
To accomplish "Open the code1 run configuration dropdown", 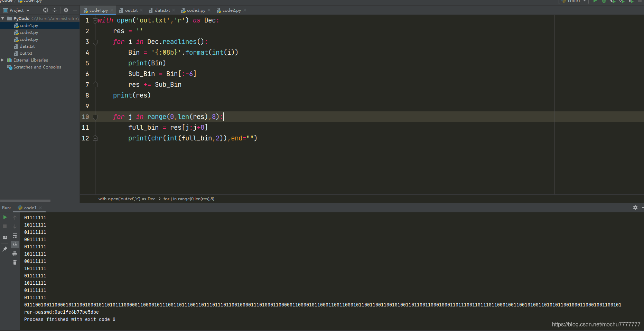I will tap(574, 1).
